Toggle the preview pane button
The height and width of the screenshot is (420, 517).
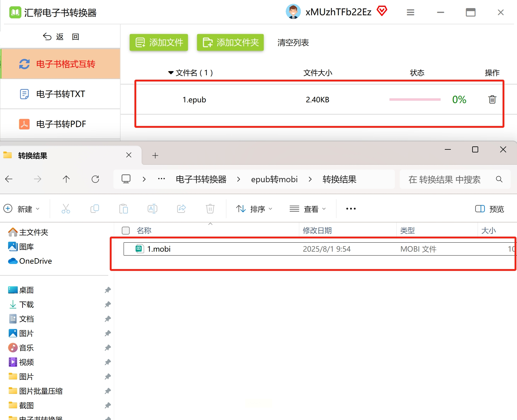[x=489, y=209]
